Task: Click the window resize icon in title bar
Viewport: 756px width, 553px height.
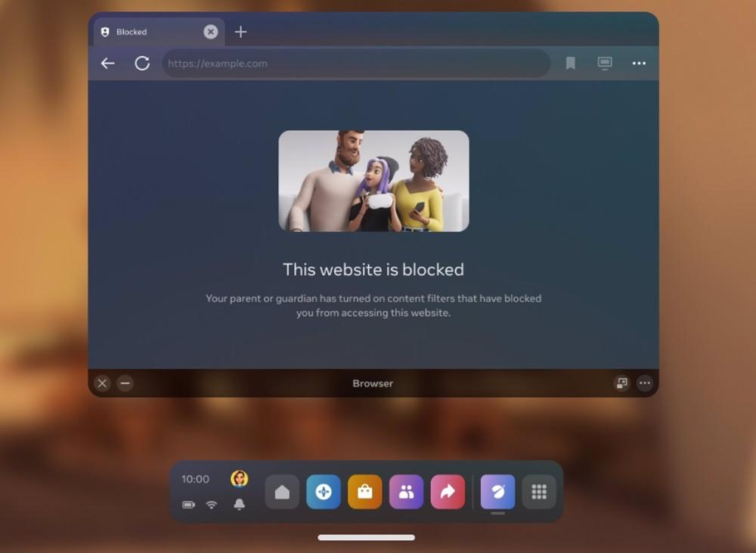Action: [621, 384]
